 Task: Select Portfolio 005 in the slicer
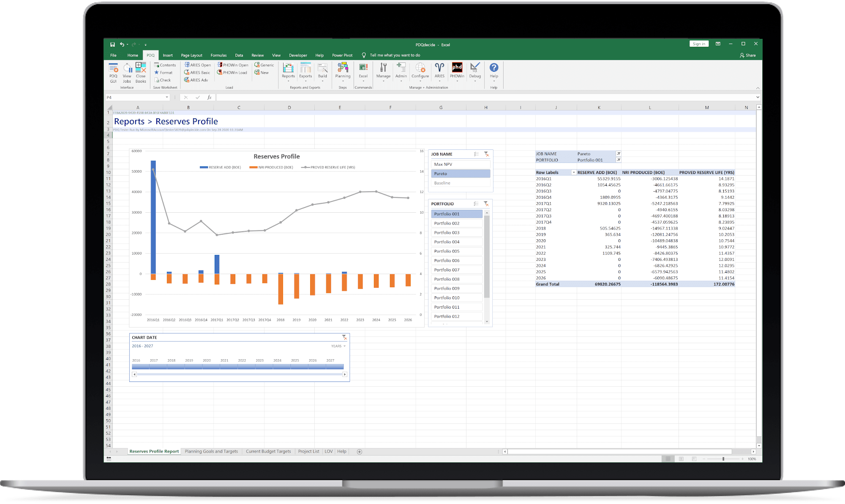pos(456,251)
